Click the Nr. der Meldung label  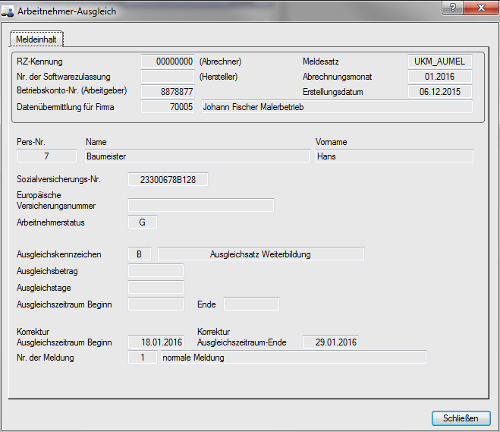coord(45,358)
